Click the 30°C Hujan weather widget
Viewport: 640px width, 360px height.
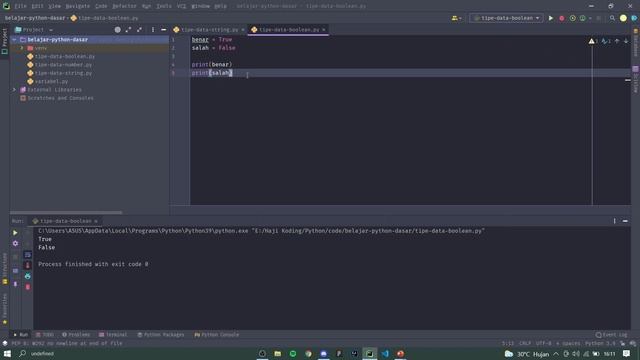(x=527, y=354)
